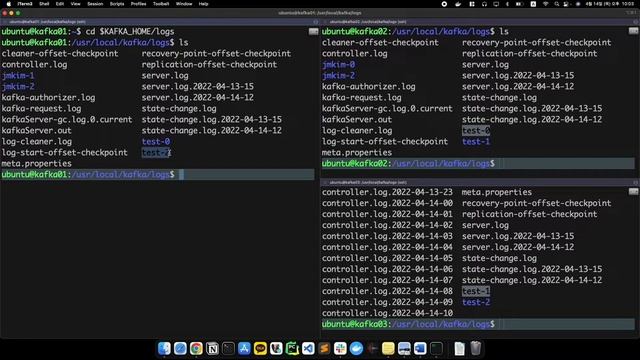This screenshot has height=360, width=640.
Task: Click meta.properties in kafka01 pane
Action: click(36, 164)
